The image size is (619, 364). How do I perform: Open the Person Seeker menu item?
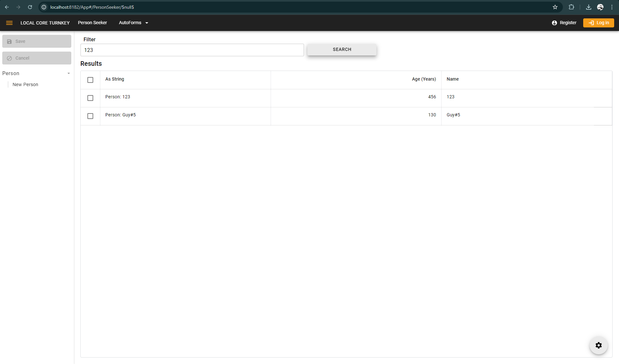pyautogui.click(x=92, y=23)
